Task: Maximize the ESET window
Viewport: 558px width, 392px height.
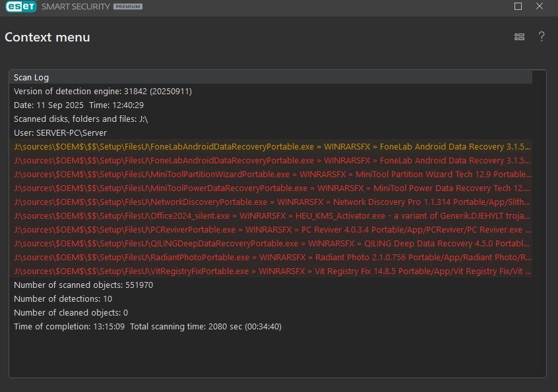Action: pyautogui.click(x=518, y=7)
